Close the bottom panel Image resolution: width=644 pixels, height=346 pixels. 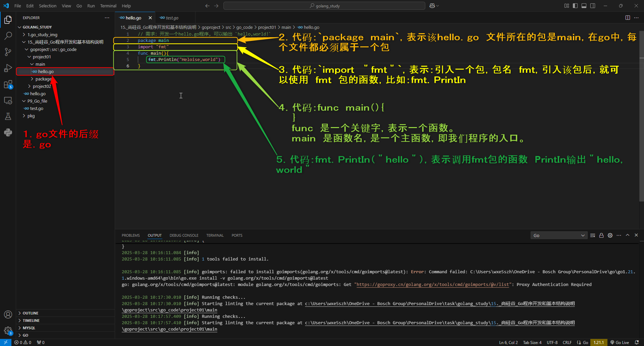[636, 235]
